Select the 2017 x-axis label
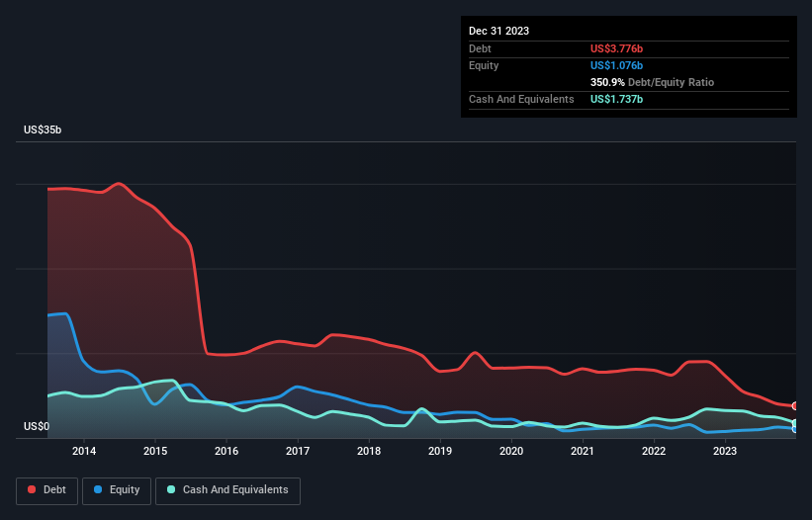Viewport: 812px width, 520px height. coord(298,451)
